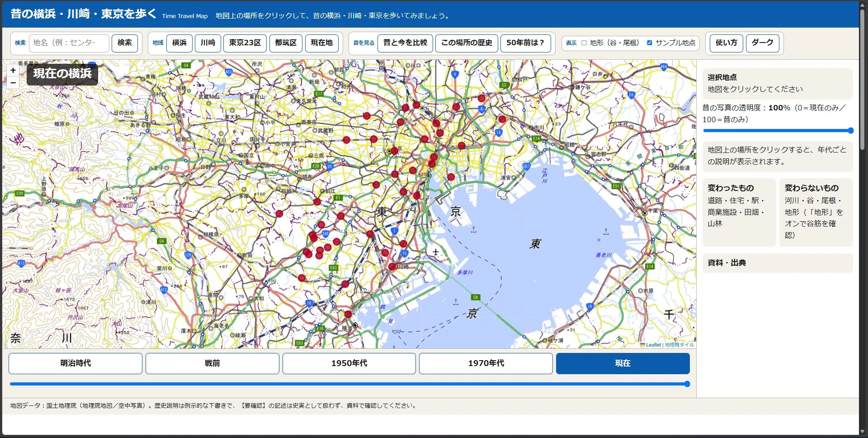Image resolution: width=868 pixels, height=438 pixels.
Task: Jump to the 都筑区 region
Action: pos(286,43)
